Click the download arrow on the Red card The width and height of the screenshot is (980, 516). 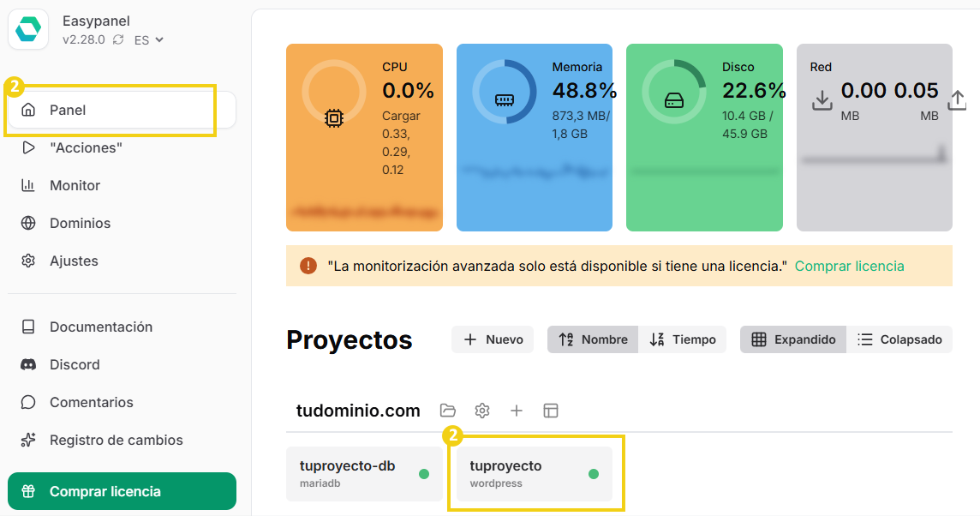[x=822, y=100]
